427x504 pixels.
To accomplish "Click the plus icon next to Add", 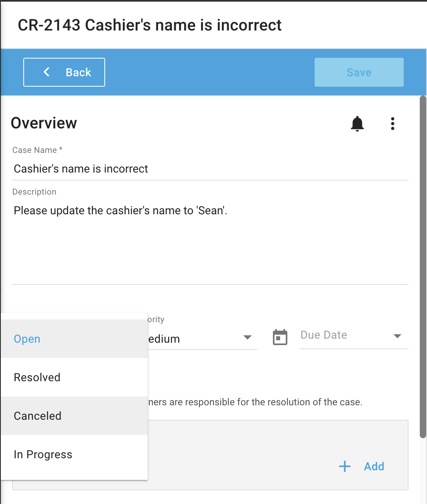I will [345, 466].
